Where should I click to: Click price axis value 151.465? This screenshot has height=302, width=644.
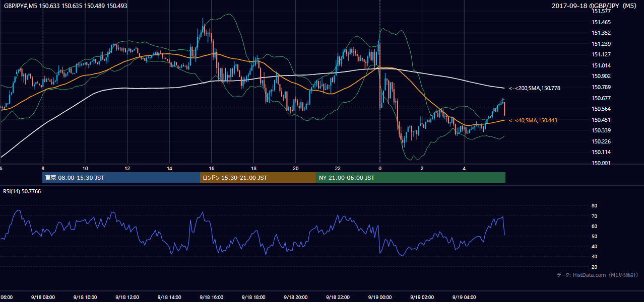point(601,22)
